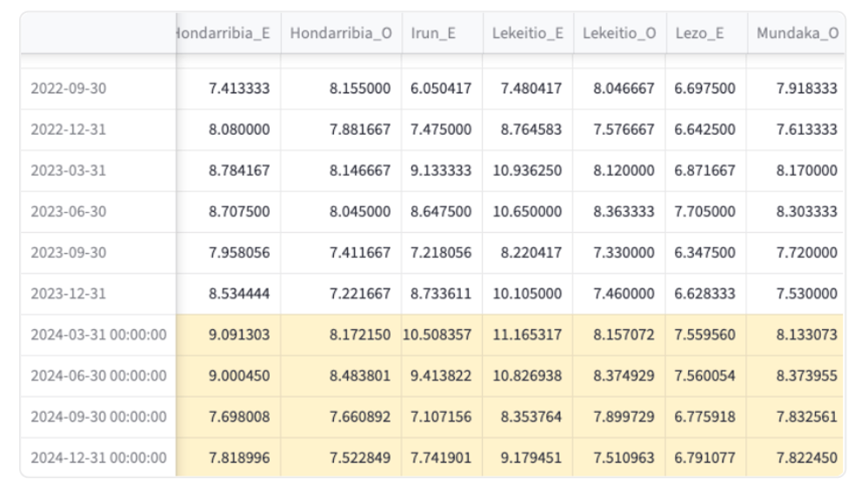
Task: Select row index 2024-06-30 00:00:00
Action: point(98,375)
